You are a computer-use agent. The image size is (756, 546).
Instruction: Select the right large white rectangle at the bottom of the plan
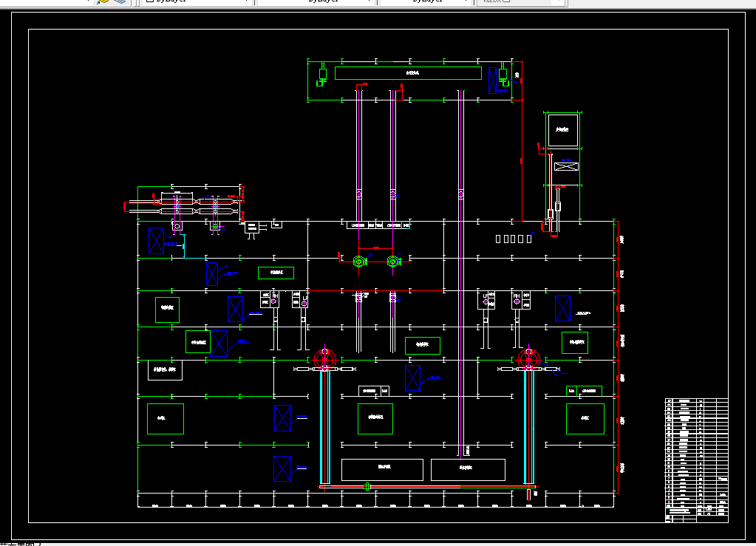[468, 470]
